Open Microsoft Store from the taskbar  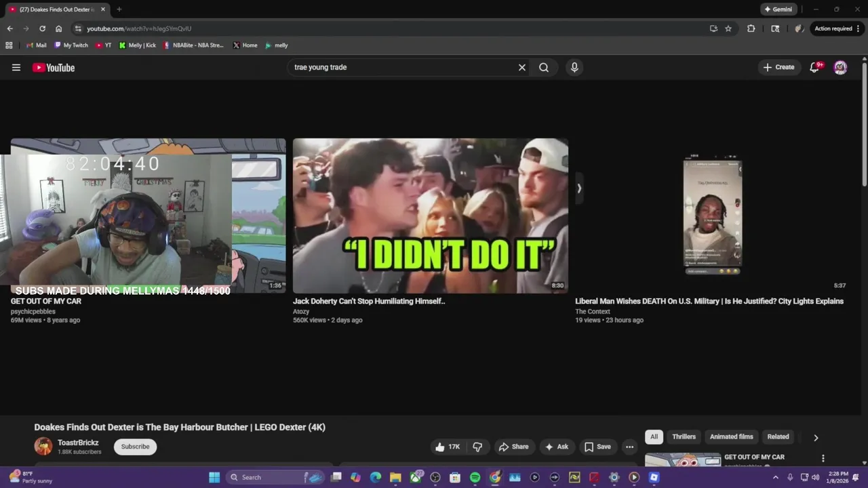[x=455, y=477]
